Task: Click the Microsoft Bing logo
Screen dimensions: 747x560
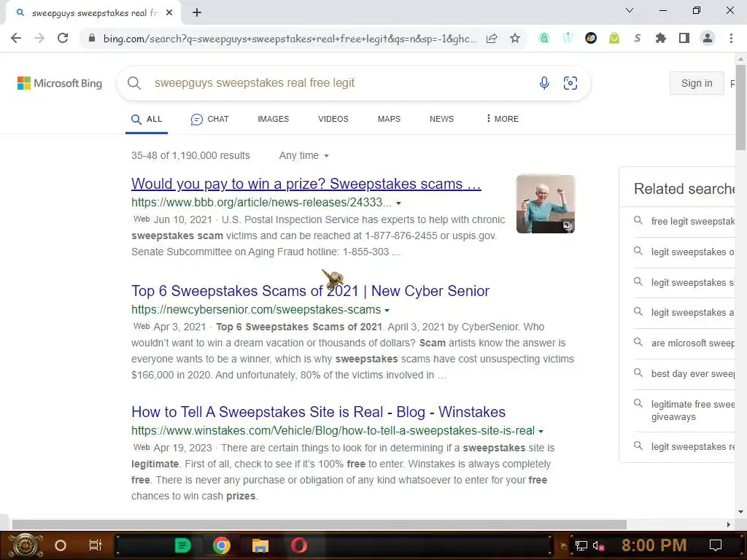Action: pos(60,83)
